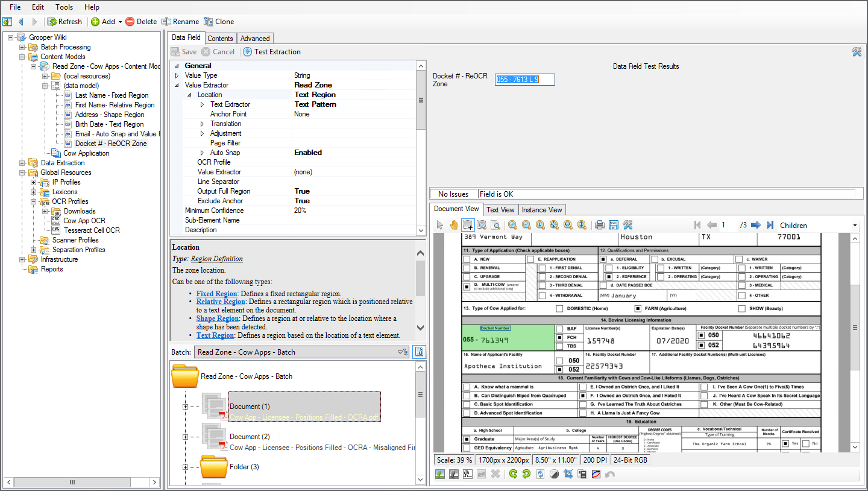This screenshot has width=868, height=491.
Task: Expand the Folder (3) batch node
Action: tap(186, 467)
